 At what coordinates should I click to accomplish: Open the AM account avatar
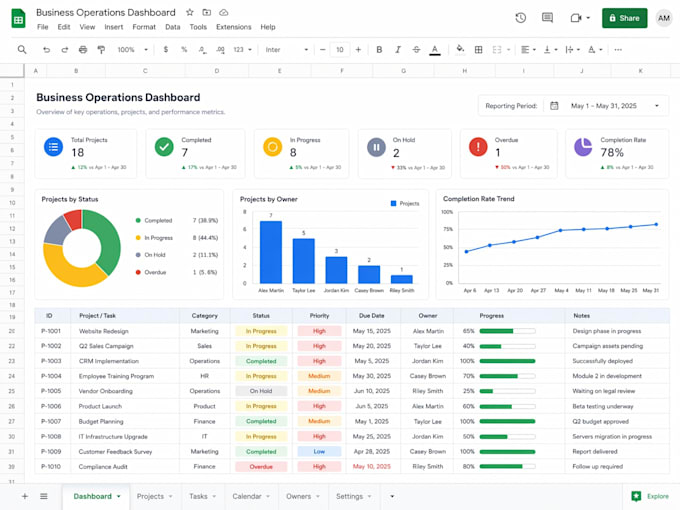click(x=664, y=18)
